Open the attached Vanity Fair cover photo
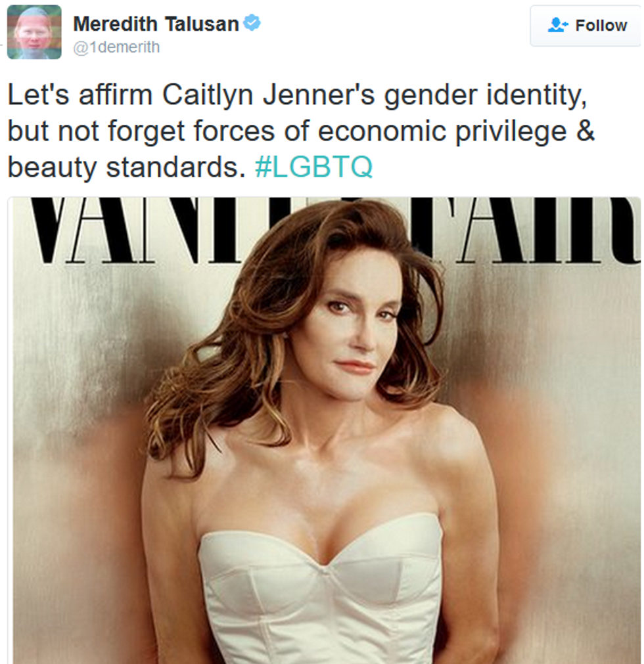 click(x=324, y=430)
